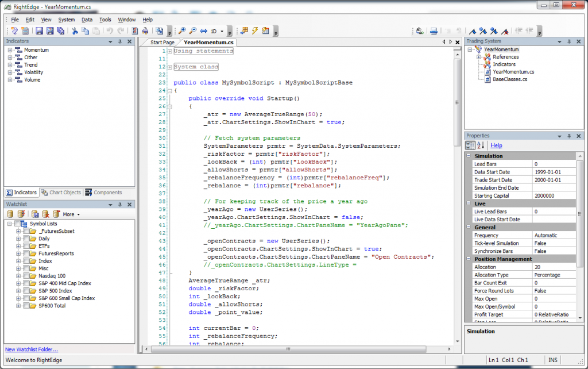Expand the Trend indicator group
Image resolution: width=588 pixels, height=369 pixels.
[10, 65]
